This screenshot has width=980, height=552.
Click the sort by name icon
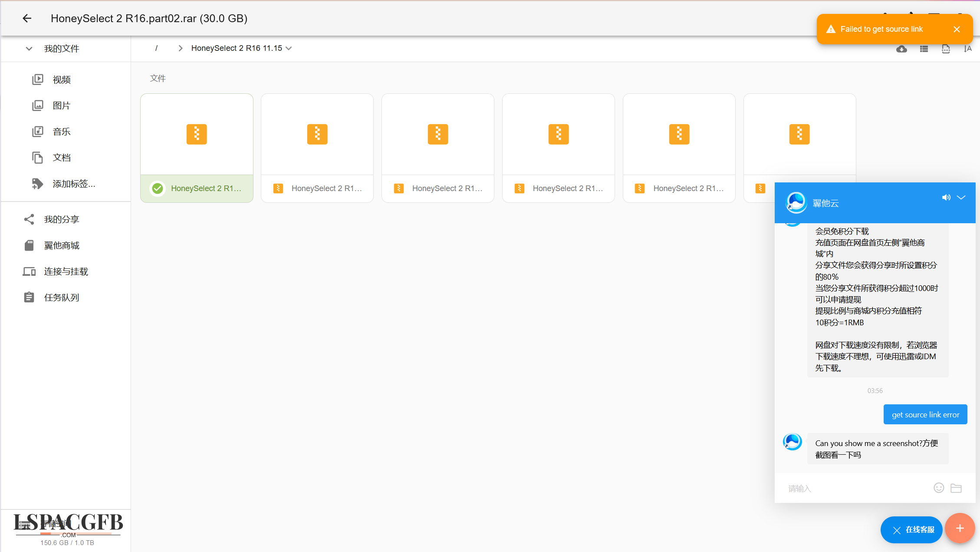point(967,49)
